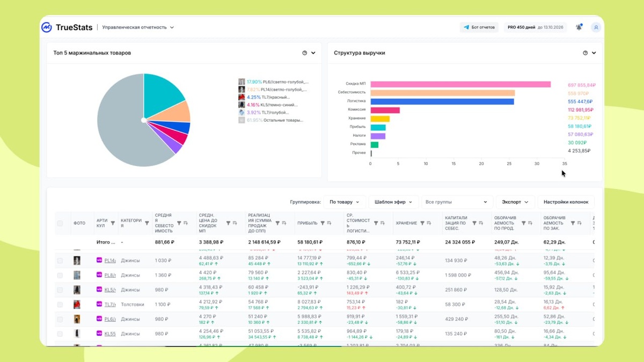Filter the Реализация column
This screenshot has height=362, width=644.
click(277, 223)
